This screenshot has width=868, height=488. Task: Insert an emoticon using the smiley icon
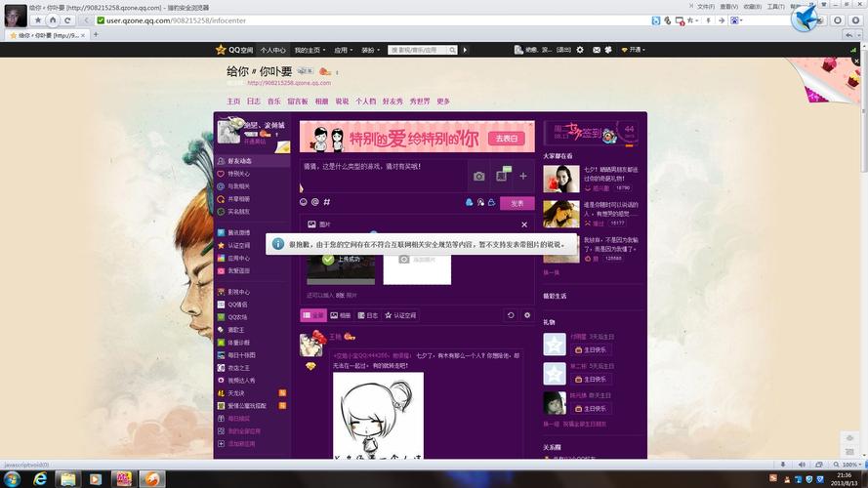tap(304, 202)
